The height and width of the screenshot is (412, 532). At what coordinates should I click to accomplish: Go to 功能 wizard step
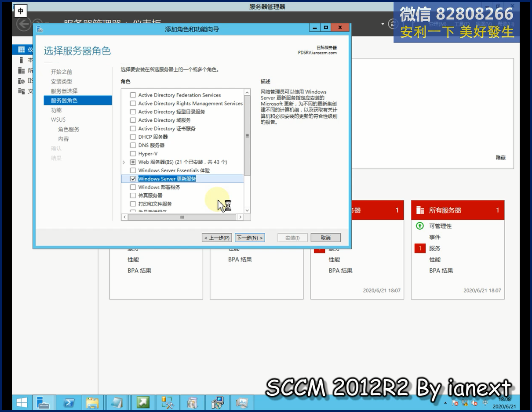pyautogui.click(x=56, y=110)
